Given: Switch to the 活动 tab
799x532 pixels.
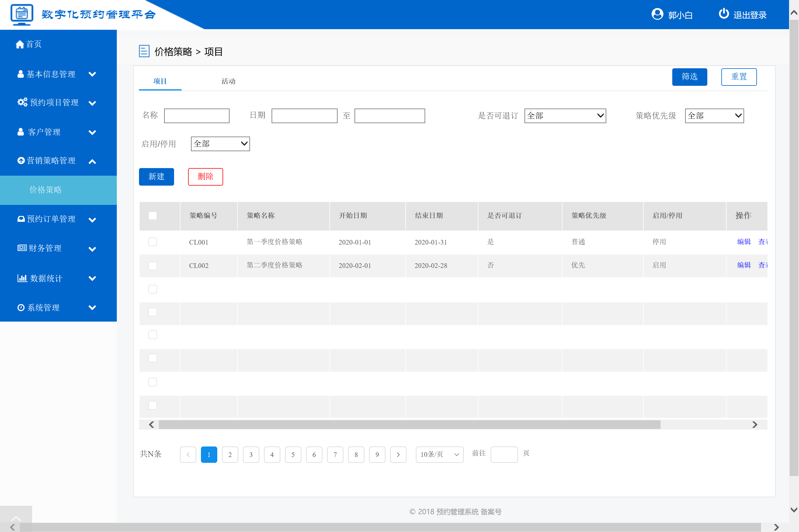Looking at the screenshot, I should pos(228,81).
